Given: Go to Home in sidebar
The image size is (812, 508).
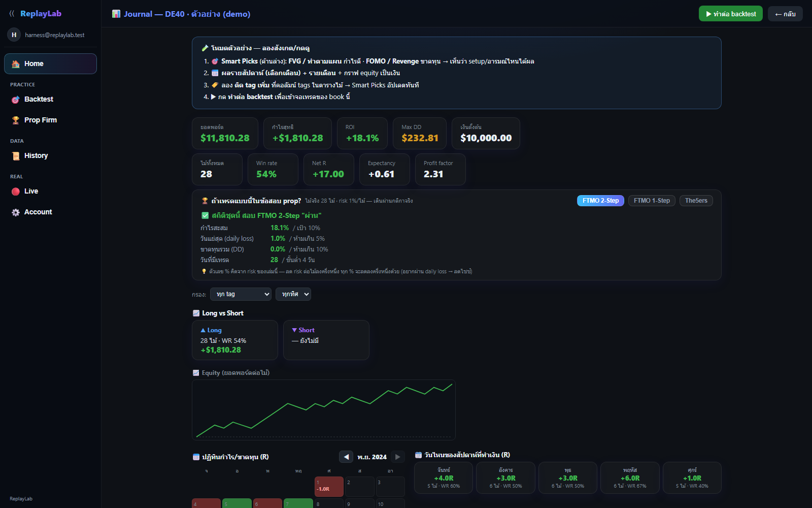Looking at the screenshot, I should pyautogui.click(x=50, y=63).
